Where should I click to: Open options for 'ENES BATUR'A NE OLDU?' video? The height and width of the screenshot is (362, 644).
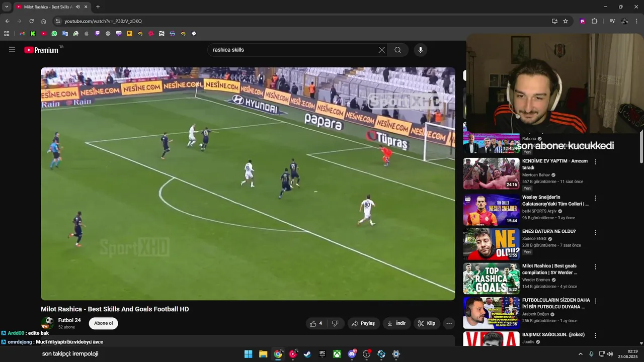595,232
